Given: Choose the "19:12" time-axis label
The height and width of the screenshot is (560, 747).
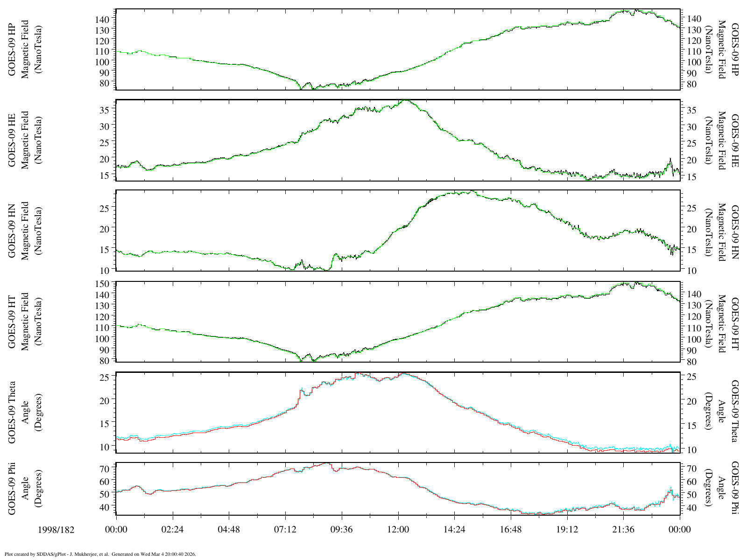Looking at the screenshot, I should [x=567, y=530].
